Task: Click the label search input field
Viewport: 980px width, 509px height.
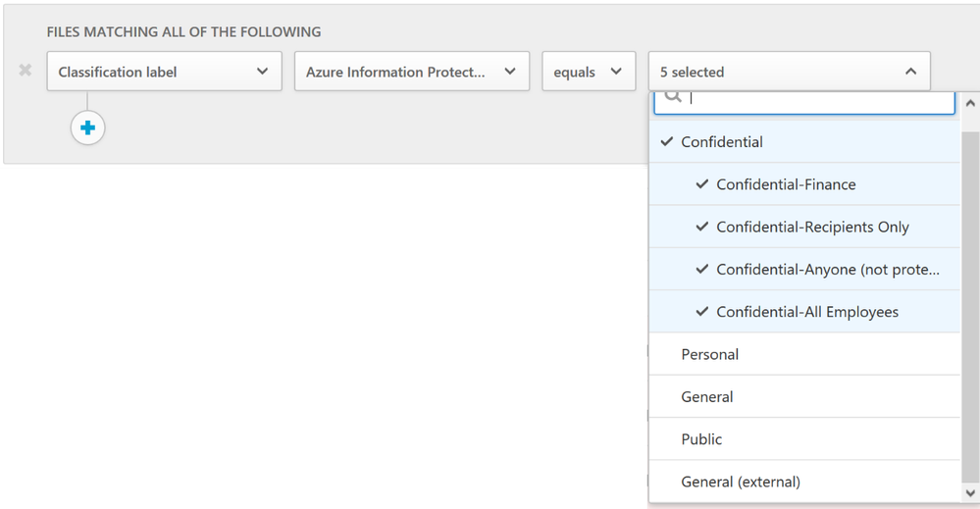Action: pyautogui.click(x=804, y=102)
